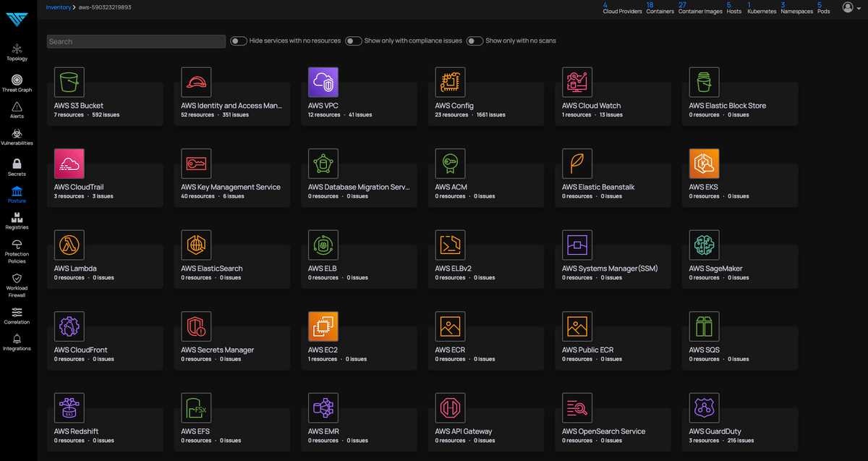
Task: Open Threat Graph in the sidebar
Action: click(x=17, y=83)
